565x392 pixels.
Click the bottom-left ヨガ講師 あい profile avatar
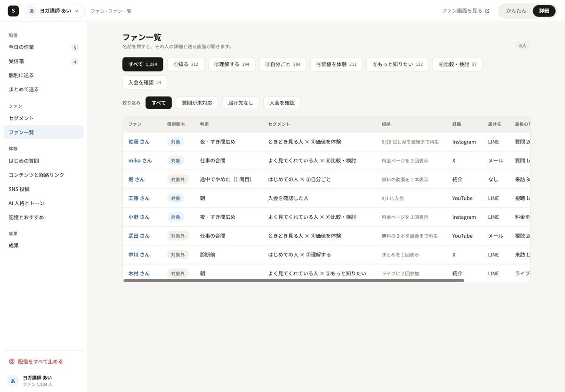[13, 381]
